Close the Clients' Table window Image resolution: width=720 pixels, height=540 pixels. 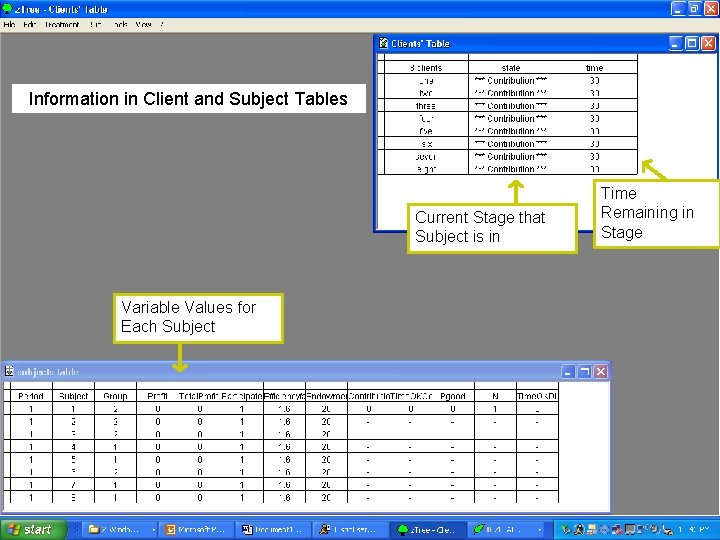coord(709,44)
